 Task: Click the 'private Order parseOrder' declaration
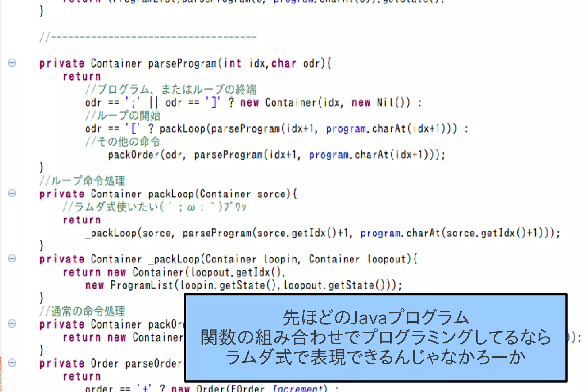[111, 364]
